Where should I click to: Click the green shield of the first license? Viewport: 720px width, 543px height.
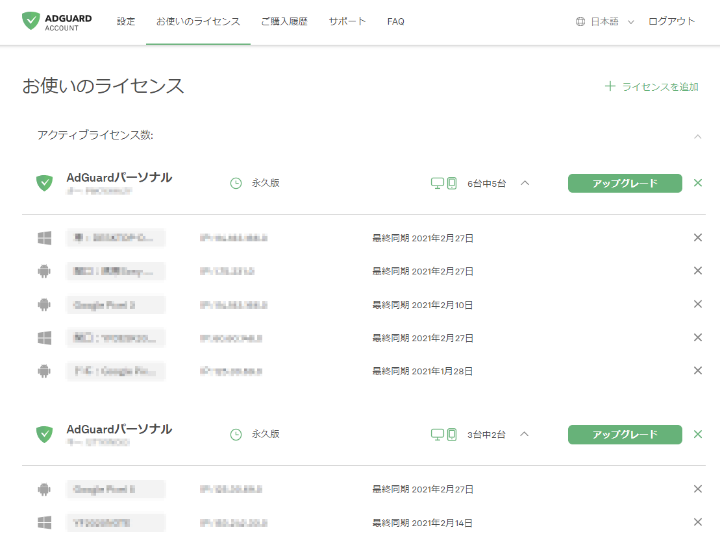click(x=44, y=183)
